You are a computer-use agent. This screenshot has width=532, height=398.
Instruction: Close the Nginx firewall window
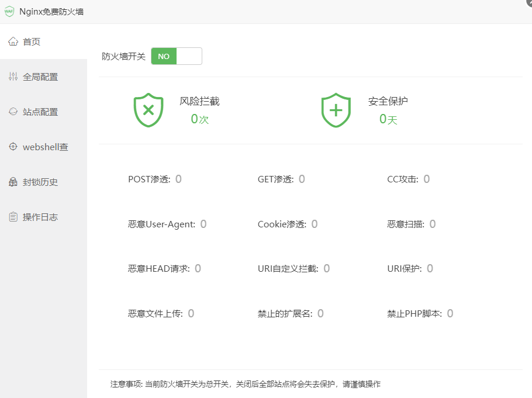click(528, 2)
